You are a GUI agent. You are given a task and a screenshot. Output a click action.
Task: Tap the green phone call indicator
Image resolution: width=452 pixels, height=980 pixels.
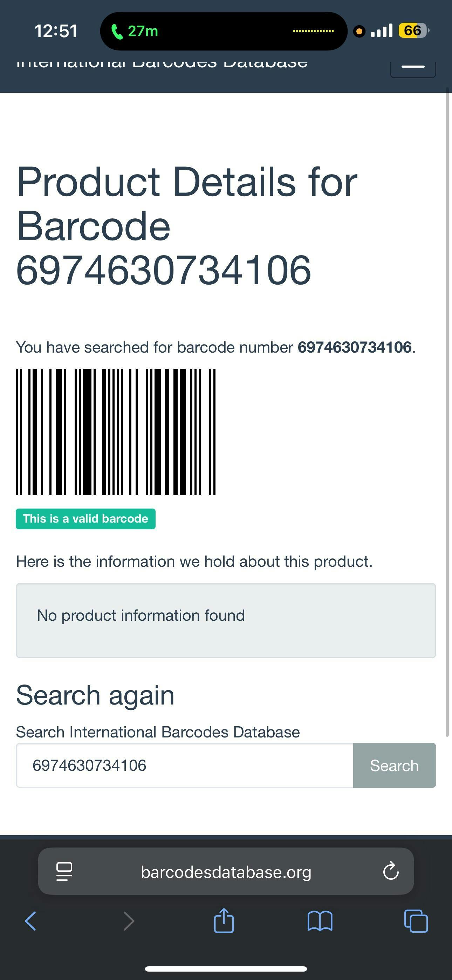coord(134,31)
